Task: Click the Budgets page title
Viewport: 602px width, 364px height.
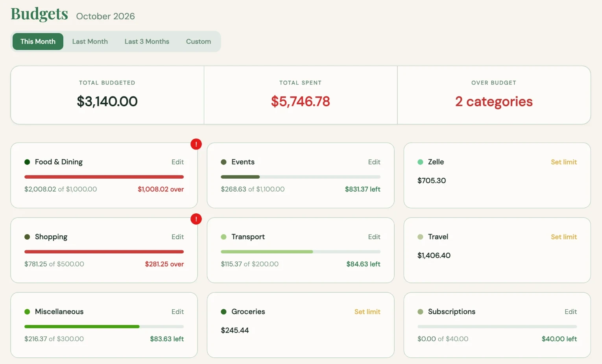Action: point(39,14)
